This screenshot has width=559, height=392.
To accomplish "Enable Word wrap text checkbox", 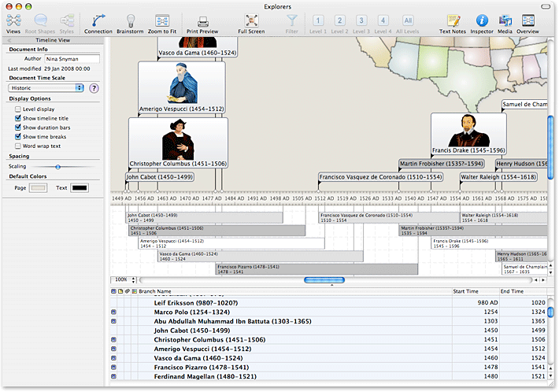I will pyautogui.click(x=18, y=146).
